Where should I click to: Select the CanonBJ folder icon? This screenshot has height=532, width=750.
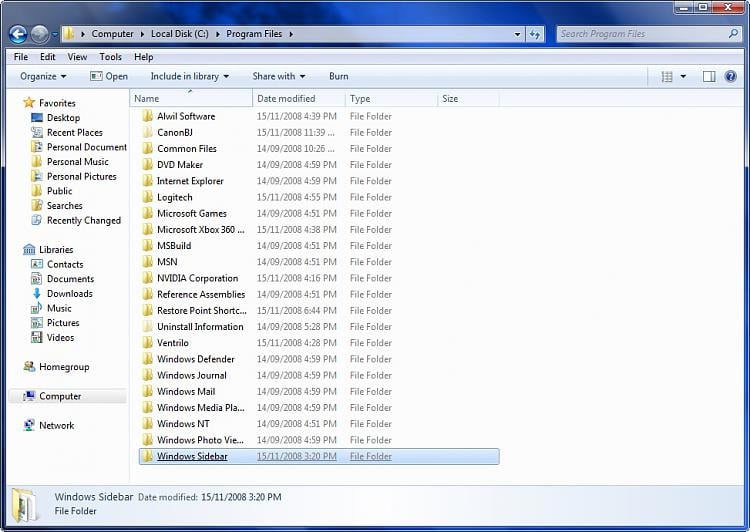pos(148,133)
